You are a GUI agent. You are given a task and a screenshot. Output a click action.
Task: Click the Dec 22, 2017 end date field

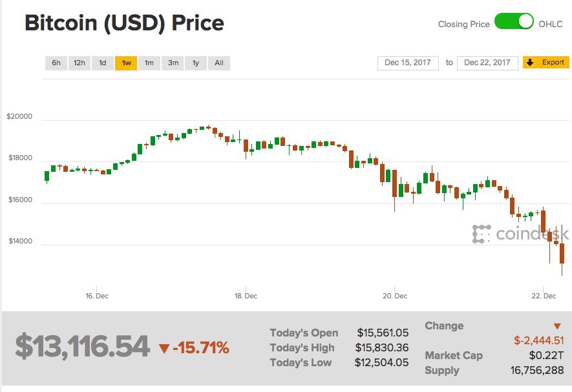(487, 63)
